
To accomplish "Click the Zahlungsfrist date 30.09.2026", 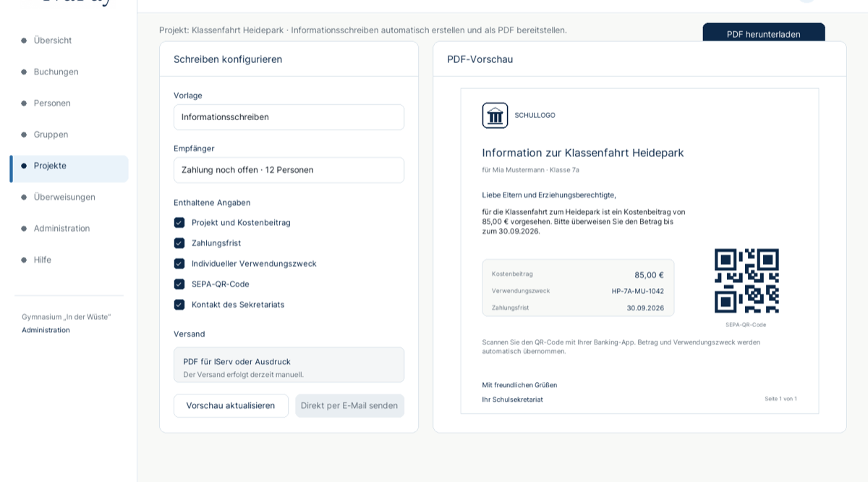I will coord(645,308).
